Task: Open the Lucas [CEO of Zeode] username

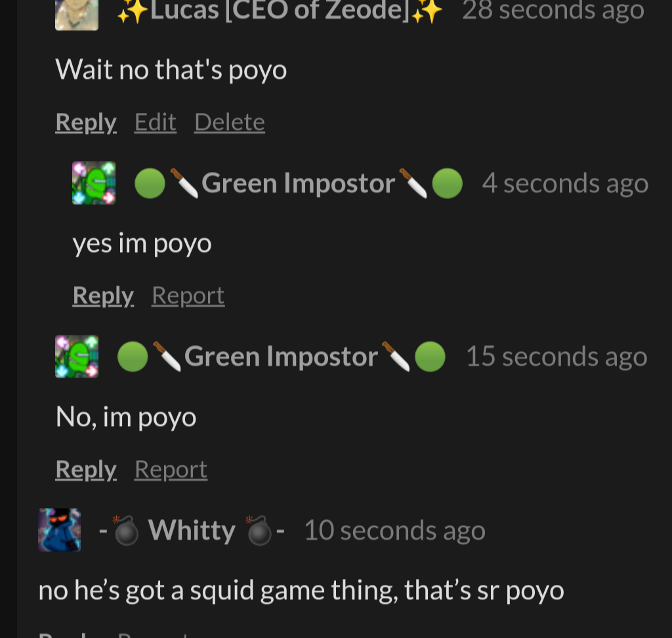Action: click(x=280, y=11)
